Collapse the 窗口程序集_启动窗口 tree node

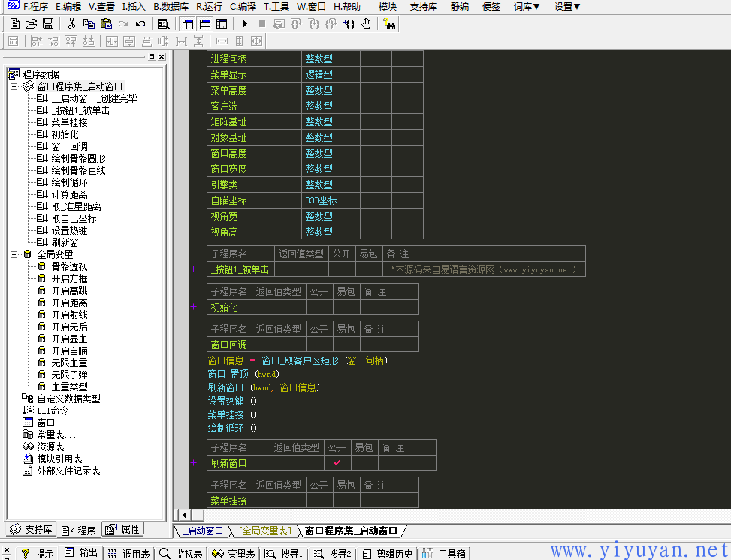(14, 86)
